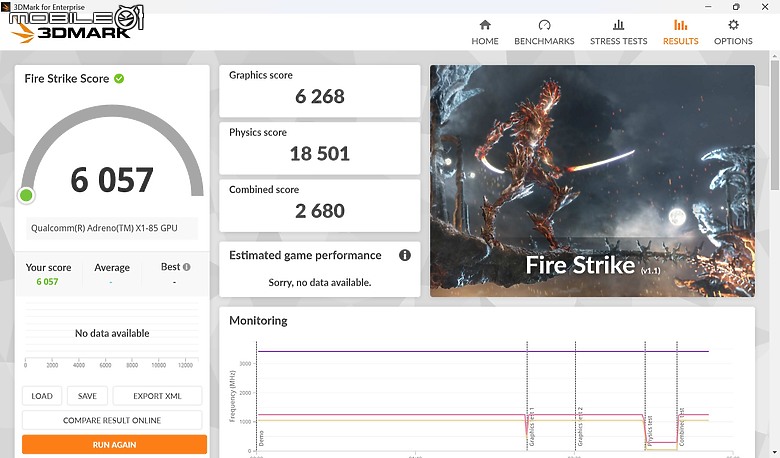
Task: Click the Physics score value 18 501
Action: tap(320, 154)
